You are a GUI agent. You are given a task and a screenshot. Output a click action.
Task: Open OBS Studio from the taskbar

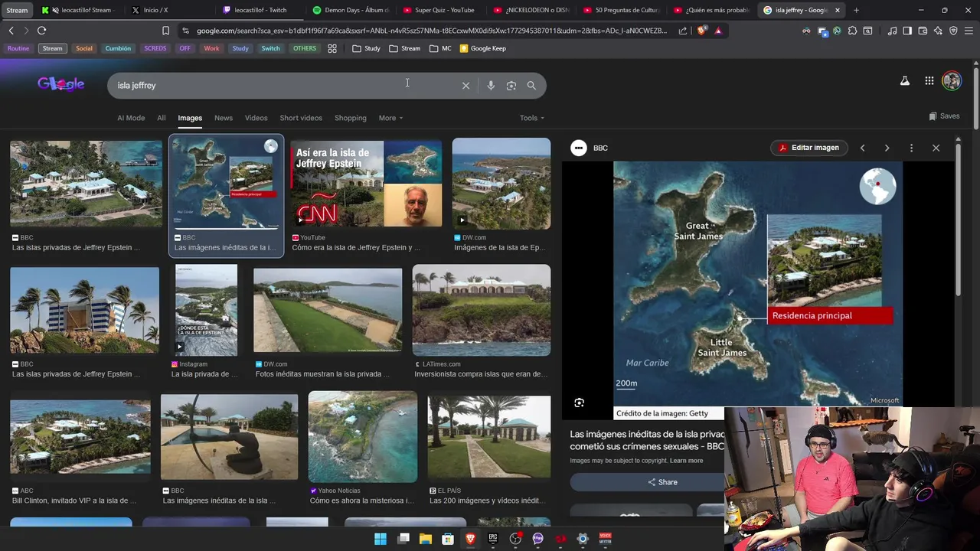tap(515, 539)
